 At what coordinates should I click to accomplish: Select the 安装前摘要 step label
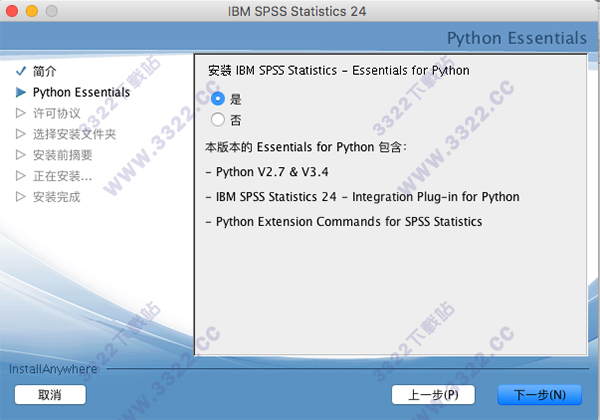(62, 155)
